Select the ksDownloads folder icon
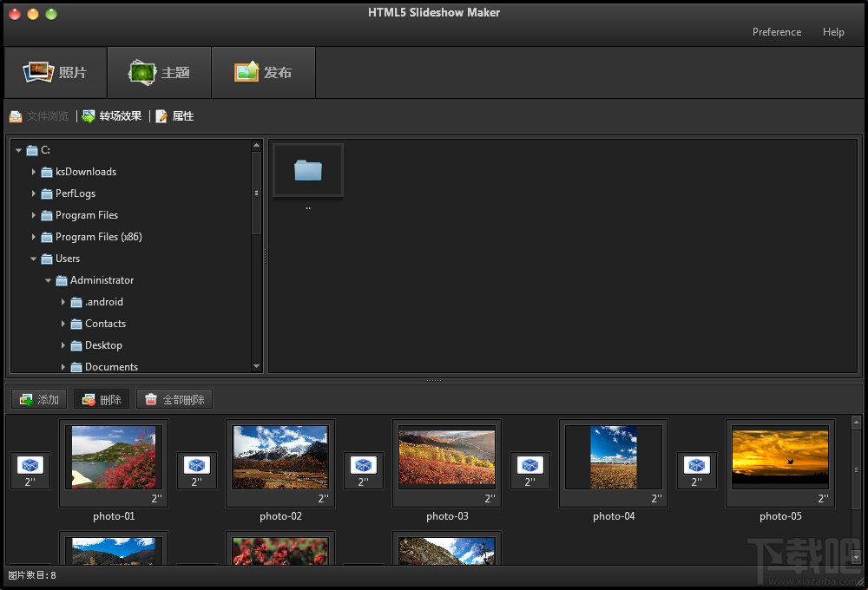The width and height of the screenshot is (868, 590). [47, 172]
